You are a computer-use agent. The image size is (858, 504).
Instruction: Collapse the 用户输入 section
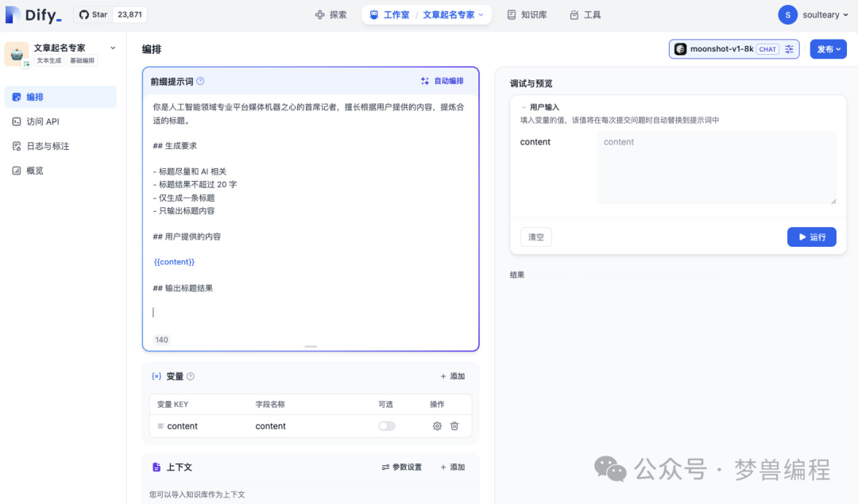[x=524, y=107]
